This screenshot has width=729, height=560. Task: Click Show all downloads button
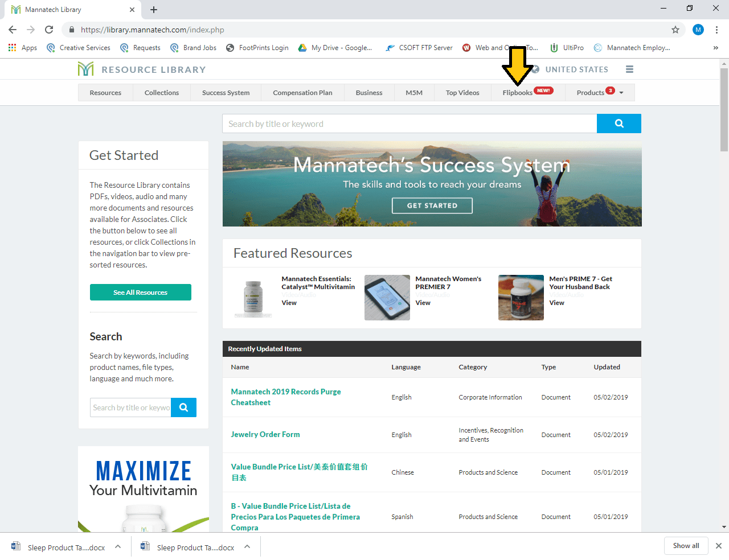click(686, 546)
